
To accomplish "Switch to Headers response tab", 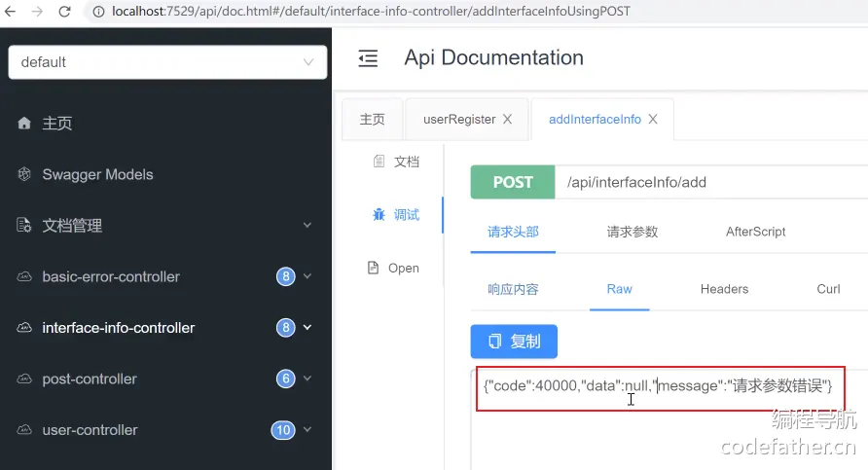I will tap(724, 289).
